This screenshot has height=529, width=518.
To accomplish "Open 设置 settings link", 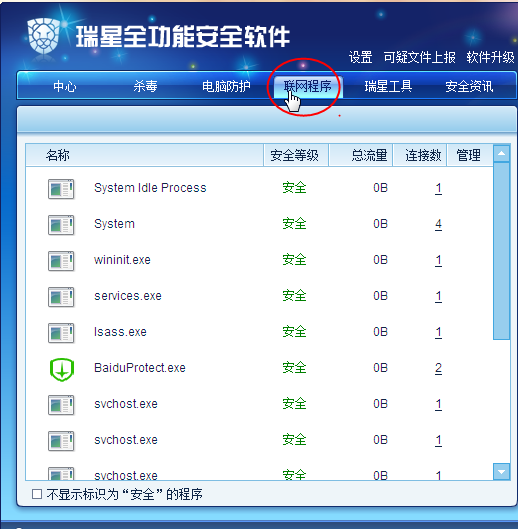I will 360,57.
